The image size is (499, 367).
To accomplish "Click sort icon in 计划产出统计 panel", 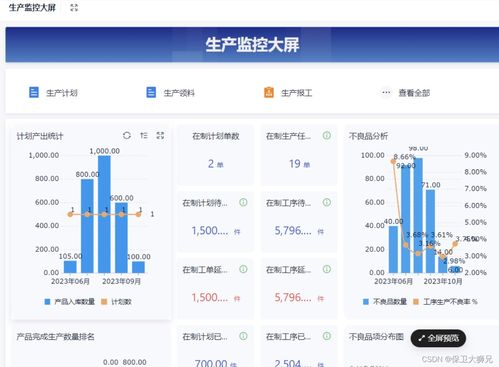I will click(x=144, y=135).
